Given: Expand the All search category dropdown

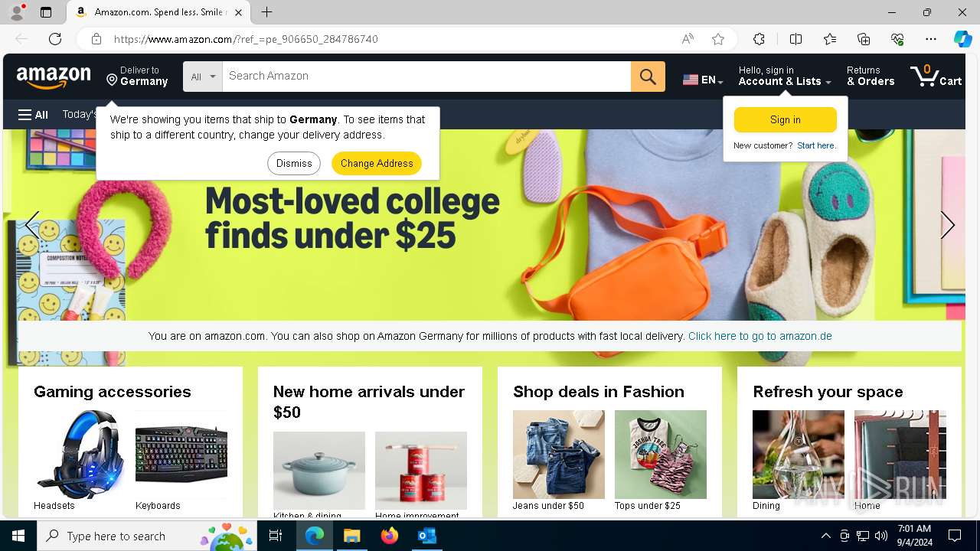Looking at the screenshot, I should pos(203,77).
